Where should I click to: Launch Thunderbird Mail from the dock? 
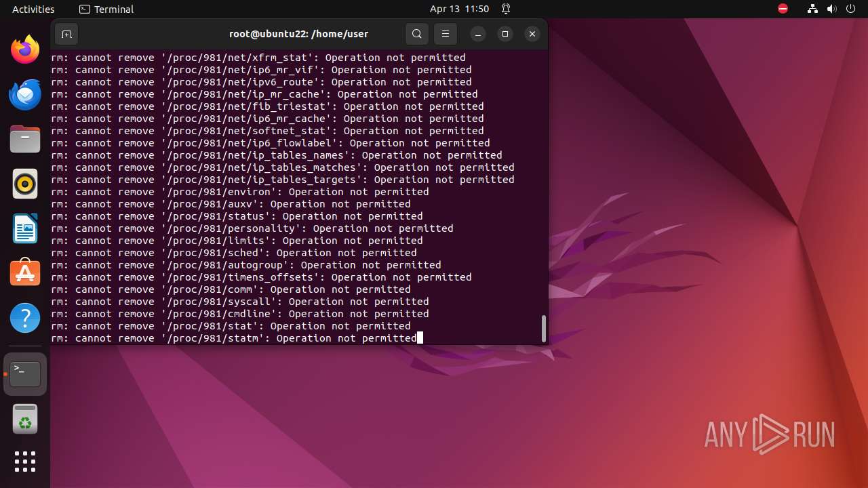[25, 94]
